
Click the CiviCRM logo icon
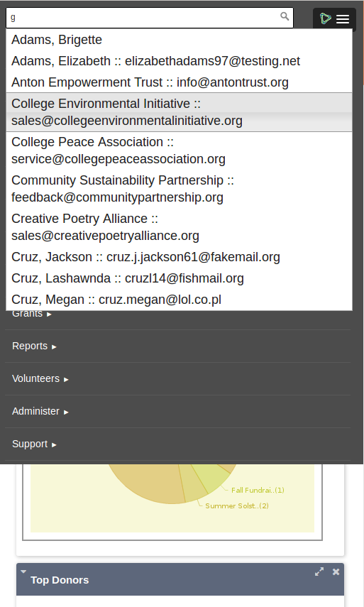coord(325,18)
